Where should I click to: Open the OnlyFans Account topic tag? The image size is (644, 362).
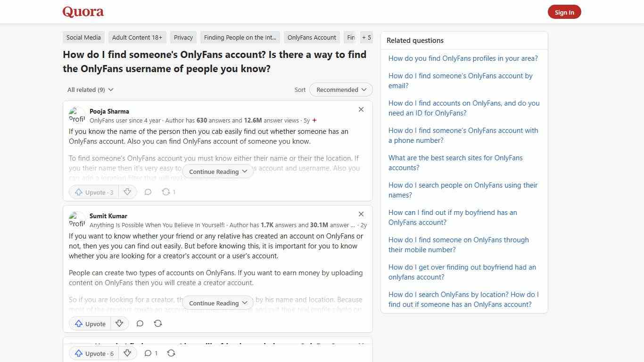click(x=311, y=37)
